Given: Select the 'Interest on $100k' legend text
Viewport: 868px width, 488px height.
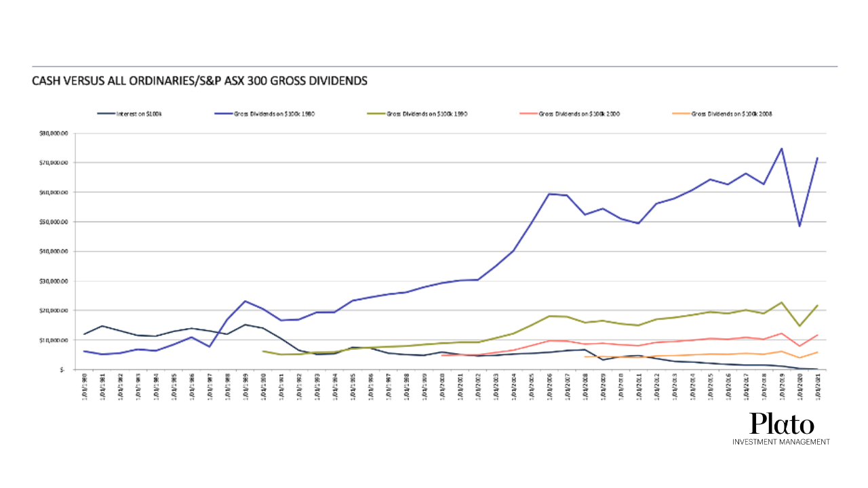Looking at the screenshot, I should coord(138,114).
